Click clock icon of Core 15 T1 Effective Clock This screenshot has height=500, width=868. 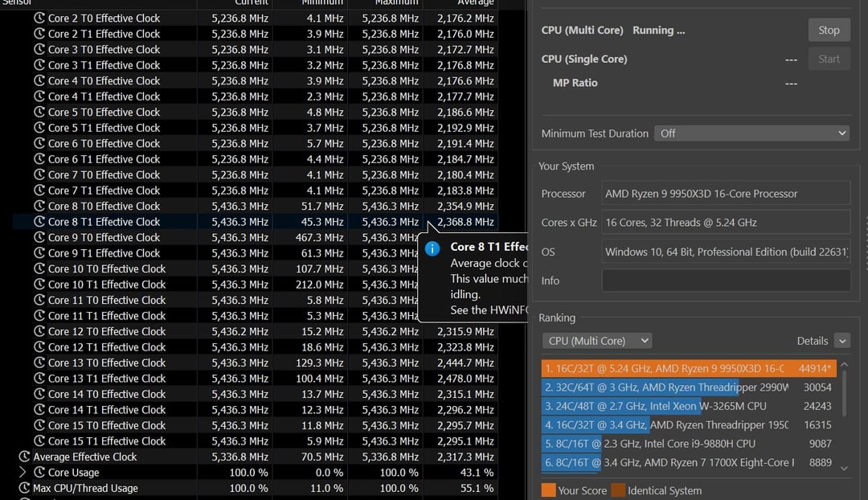pos(39,441)
